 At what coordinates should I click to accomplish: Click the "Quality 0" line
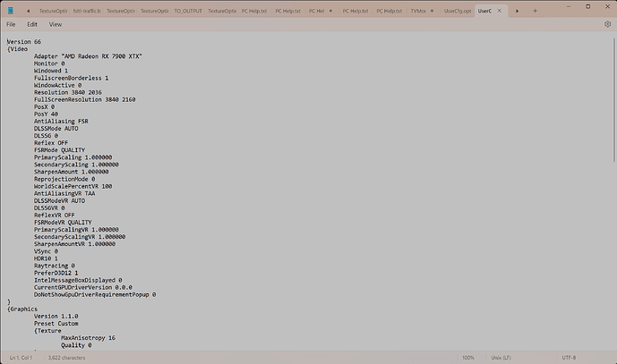(76, 345)
